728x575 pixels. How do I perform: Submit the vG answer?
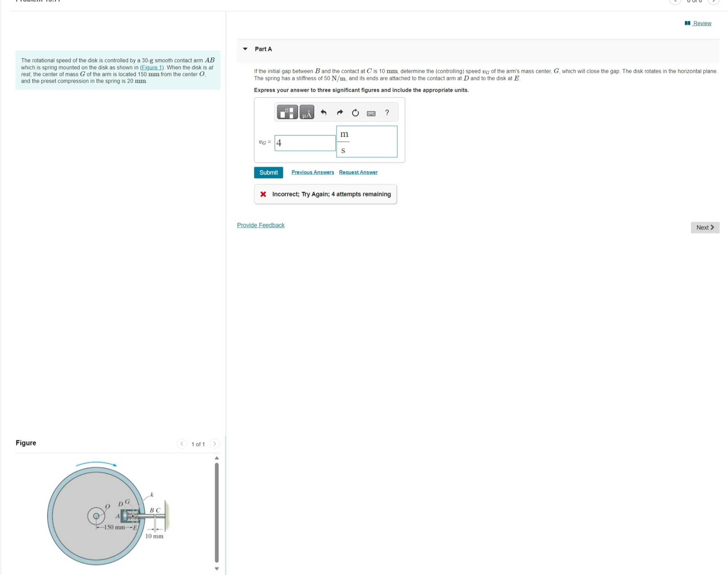point(268,172)
